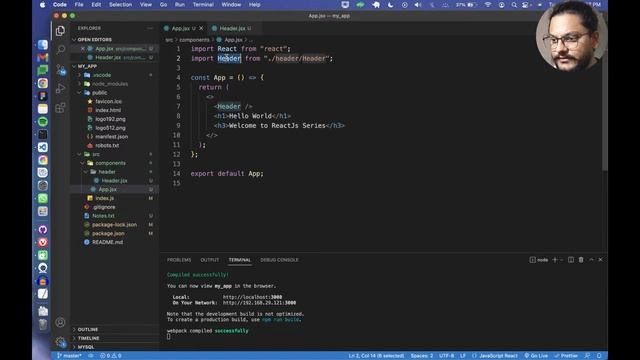Open the Extensions view
The image size is (640, 360).
(60, 108)
